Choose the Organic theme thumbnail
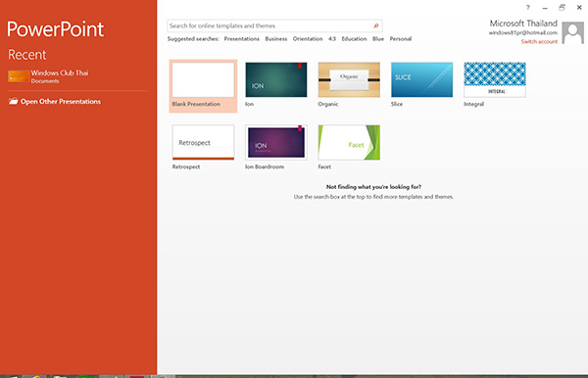The height and width of the screenshot is (378, 588). pyautogui.click(x=349, y=79)
